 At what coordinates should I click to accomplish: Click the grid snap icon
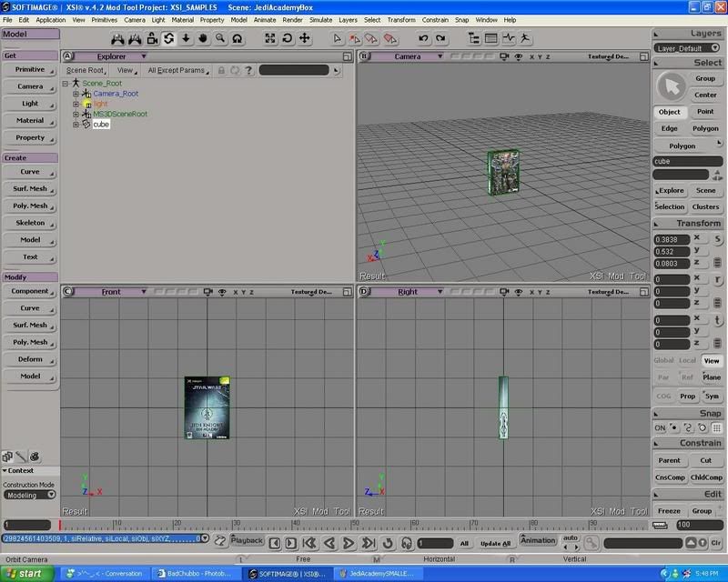(x=716, y=428)
